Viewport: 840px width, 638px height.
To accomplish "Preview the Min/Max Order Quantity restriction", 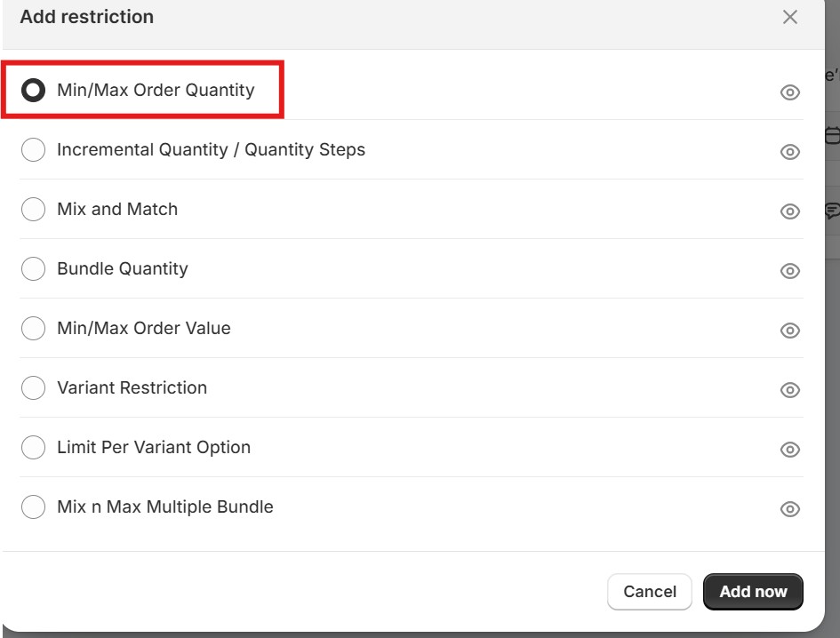I will point(789,91).
